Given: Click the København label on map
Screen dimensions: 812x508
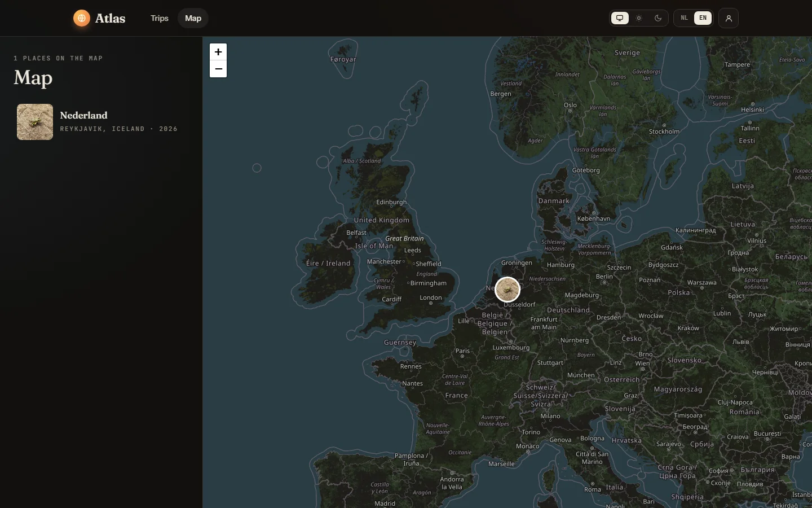Looking at the screenshot, I should [593, 218].
